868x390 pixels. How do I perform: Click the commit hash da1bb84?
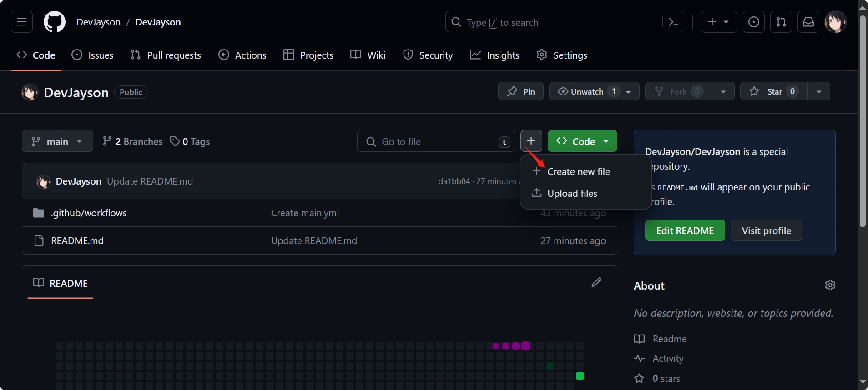click(x=454, y=181)
